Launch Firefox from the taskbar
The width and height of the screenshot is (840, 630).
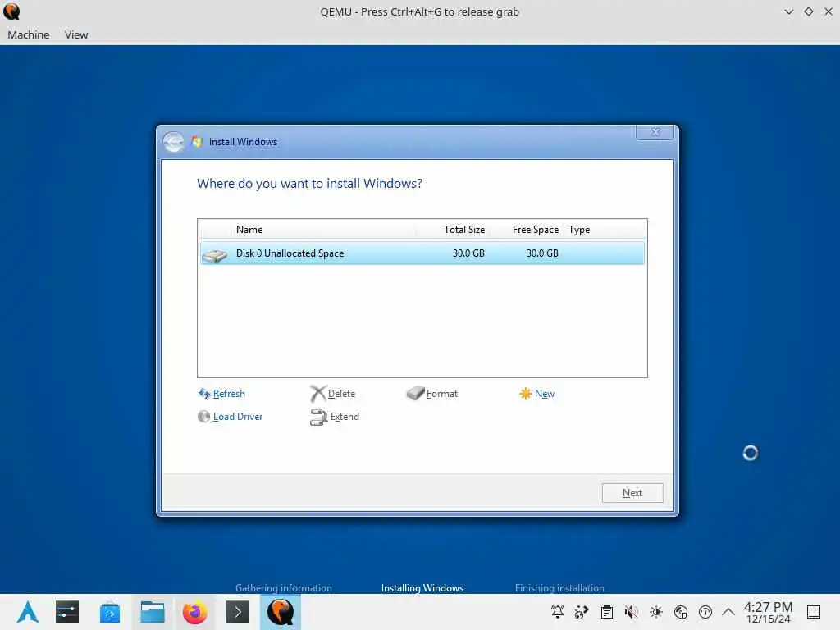coord(194,612)
